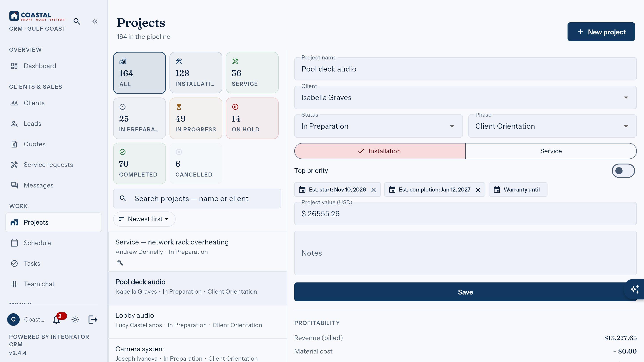Select the Installation project type
Image resolution: width=644 pixels, height=362 pixels.
click(380, 151)
